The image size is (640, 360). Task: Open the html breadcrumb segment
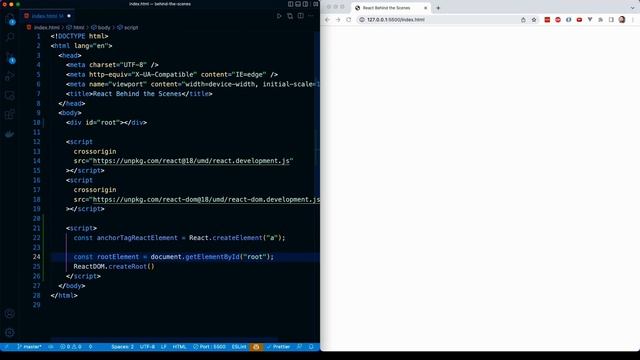point(76,27)
